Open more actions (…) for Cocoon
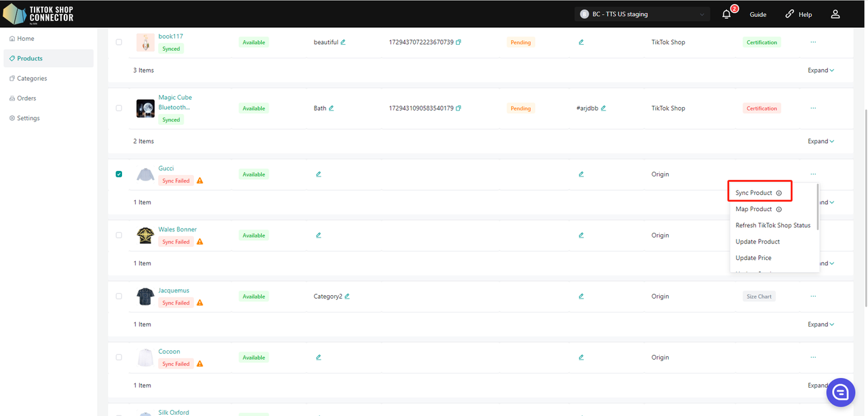 point(813,358)
